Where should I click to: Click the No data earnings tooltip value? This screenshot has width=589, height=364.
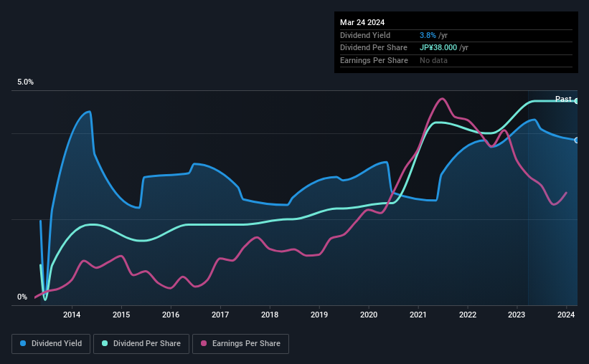(433, 60)
